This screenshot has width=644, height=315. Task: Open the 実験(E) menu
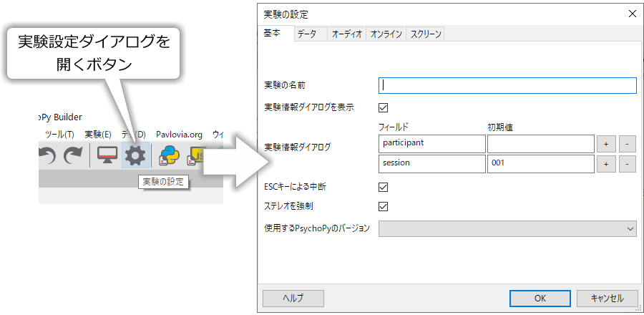[x=98, y=135]
